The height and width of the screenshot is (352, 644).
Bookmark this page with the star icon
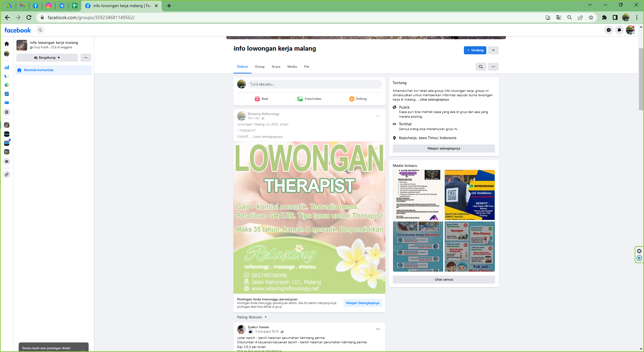(591, 17)
